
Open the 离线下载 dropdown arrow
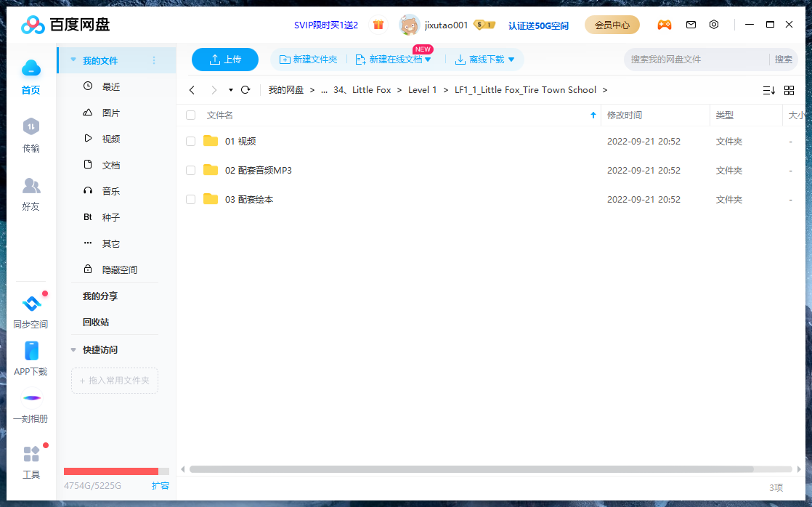tap(513, 60)
